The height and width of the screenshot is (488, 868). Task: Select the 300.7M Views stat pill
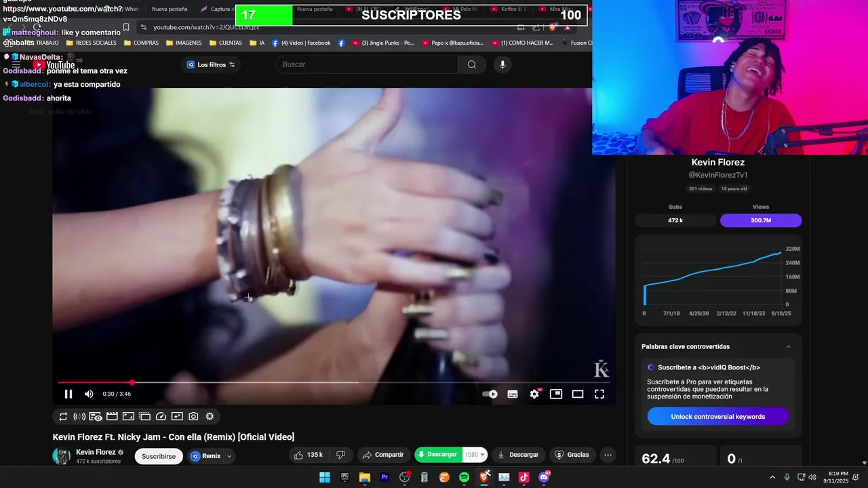pyautogui.click(x=761, y=220)
